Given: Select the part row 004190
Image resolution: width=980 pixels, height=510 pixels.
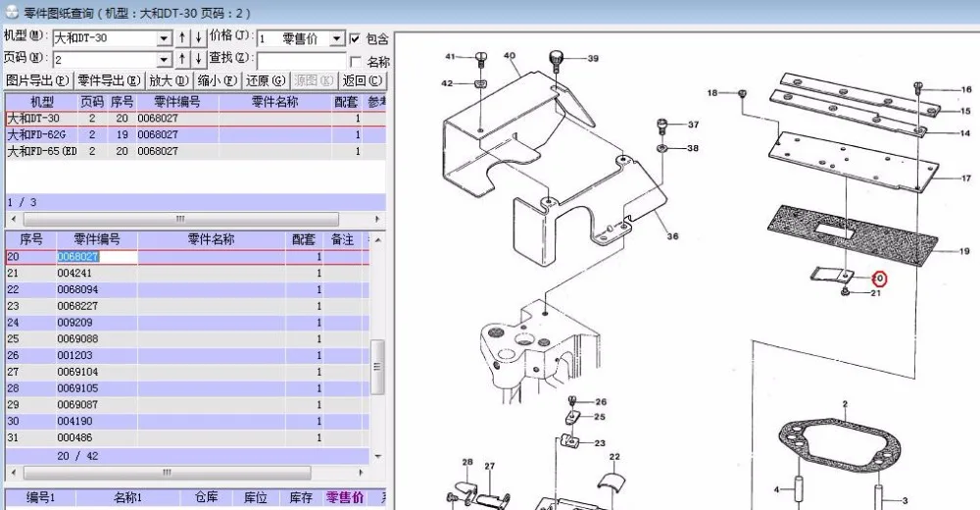Looking at the screenshot, I should pos(187,421).
